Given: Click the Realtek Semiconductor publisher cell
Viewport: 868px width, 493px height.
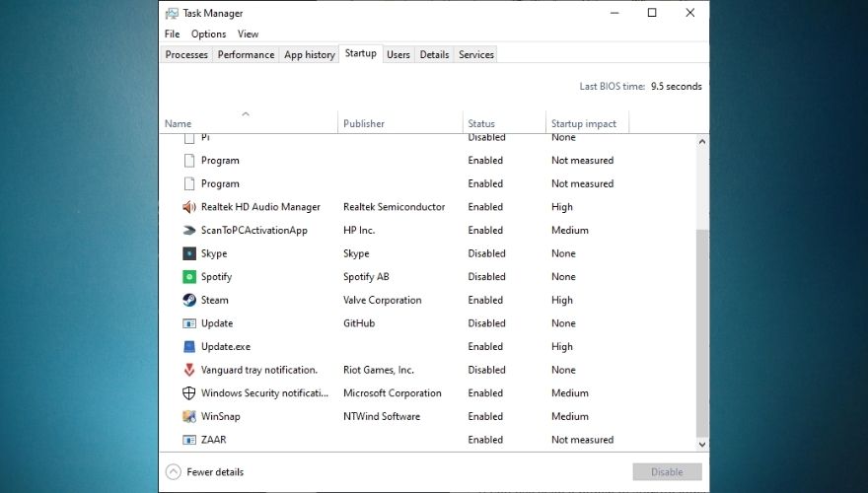Looking at the screenshot, I should pyautogui.click(x=394, y=207).
